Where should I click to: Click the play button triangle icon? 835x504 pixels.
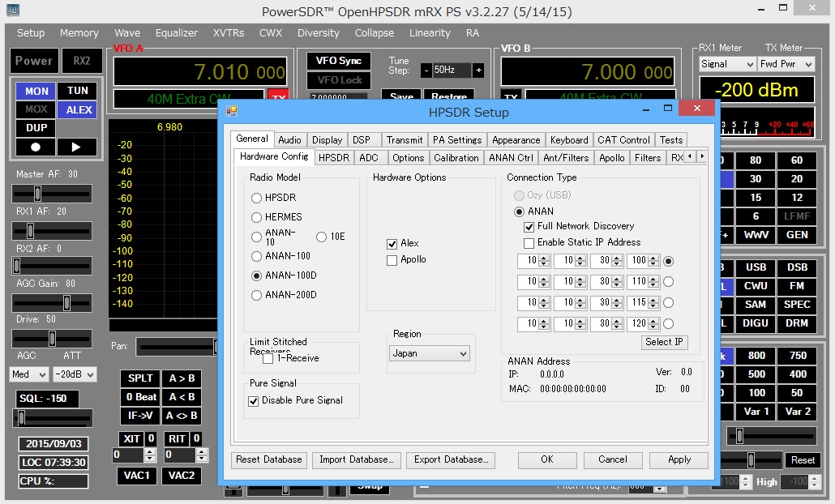tap(76, 147)
